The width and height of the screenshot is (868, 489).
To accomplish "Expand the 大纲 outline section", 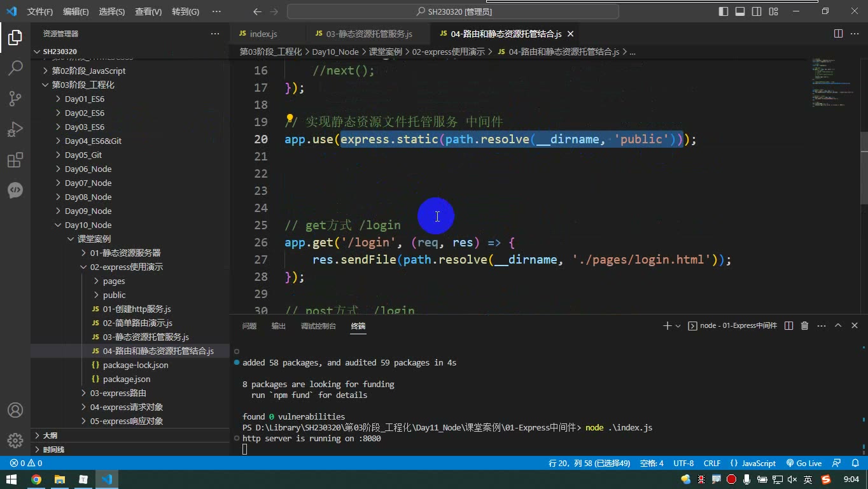I will pyautogui.click(x=130, y=436).
